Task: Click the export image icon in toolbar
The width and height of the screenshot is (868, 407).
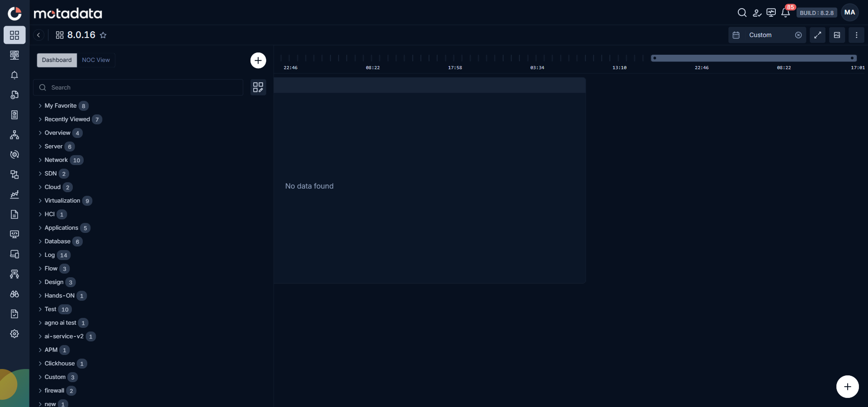Action: click(x=837, y=35)
